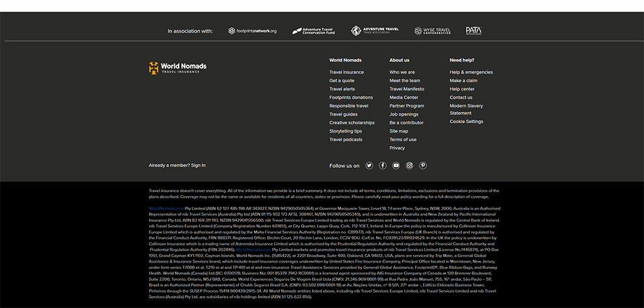Open the Adventure Travel Trade Association logo

375,31
